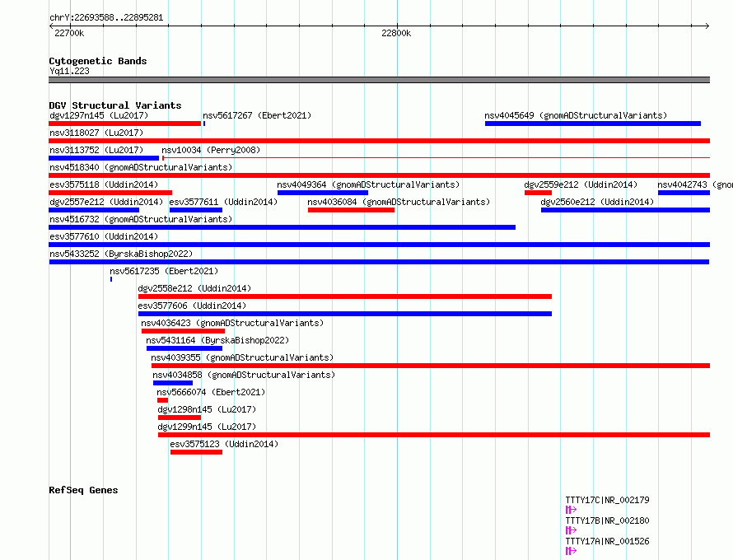Click the nsv3118027 (Lu2017) red variant bar
Viewport: 733px width, 560px height.
pyautogui.click(x=379, y=141)
